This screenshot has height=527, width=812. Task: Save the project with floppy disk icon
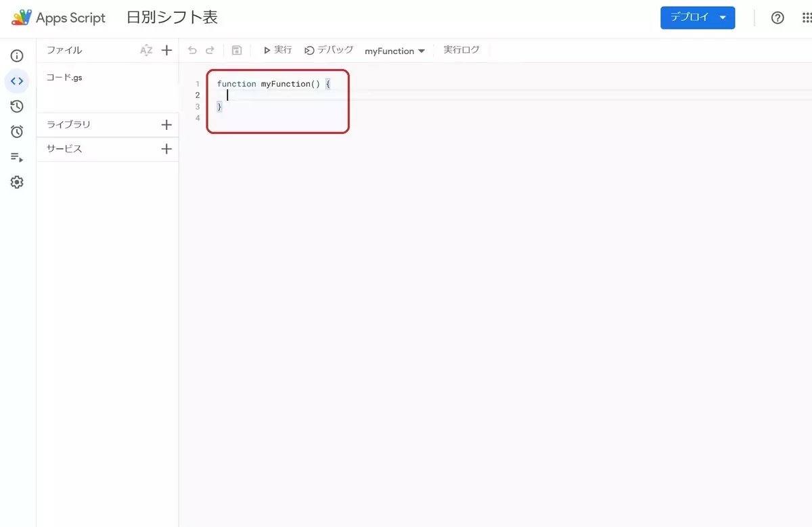pyautogui.click(x=236, y=50)
